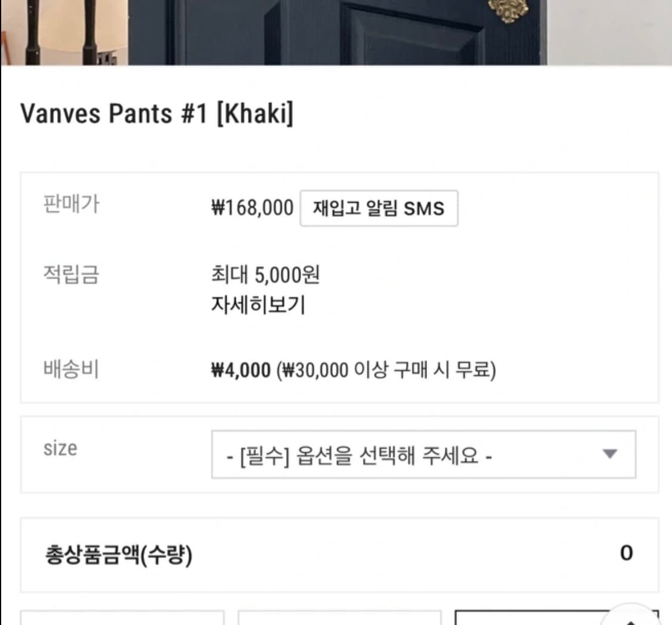Click the 판매가 price label

point(72,205)
